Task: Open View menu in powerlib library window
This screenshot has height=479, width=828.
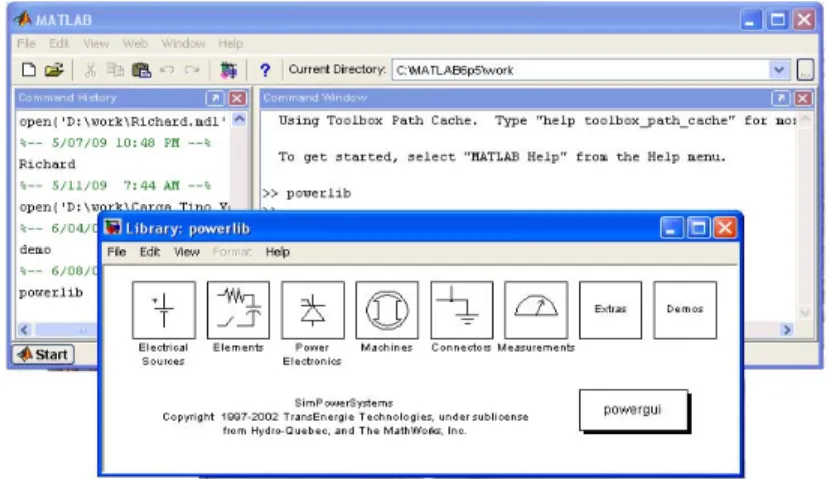Action: point(186,252)
